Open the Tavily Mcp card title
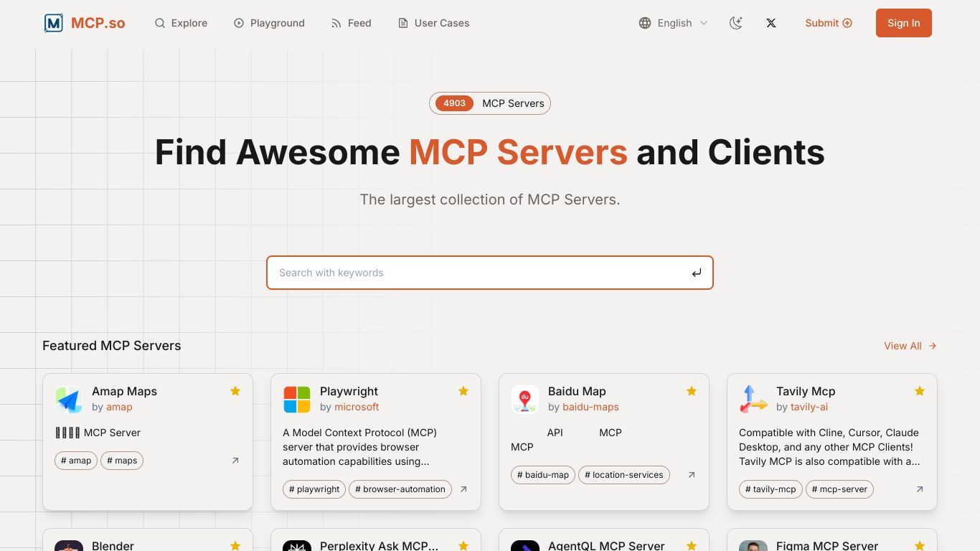Screen dimensions: 980x551 coord(806,391)
